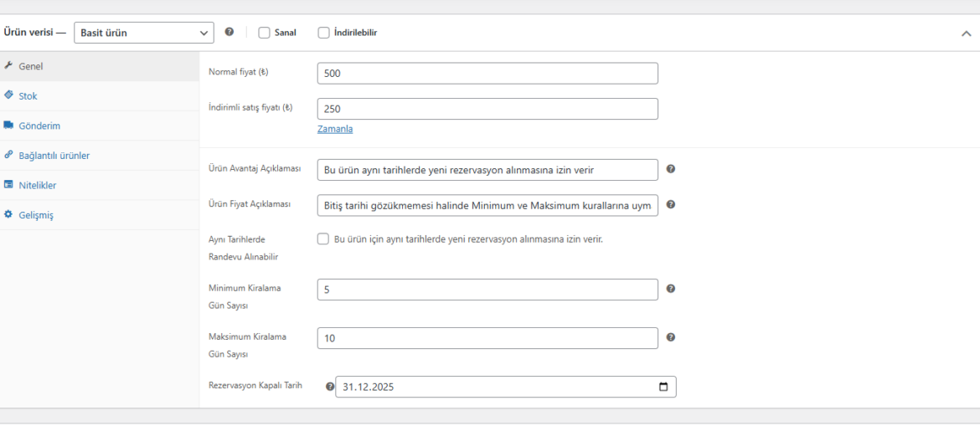Click the Zamanla link
Screen dimensions: 980x426
[x=335, y=129]
